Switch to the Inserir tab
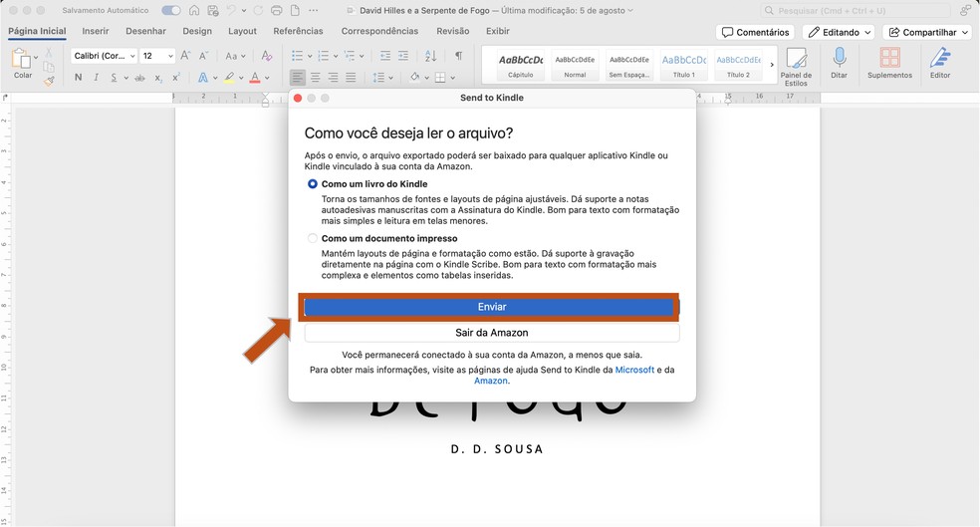The width and height of the screenshot is (980, 527). [x=96, y=31]
